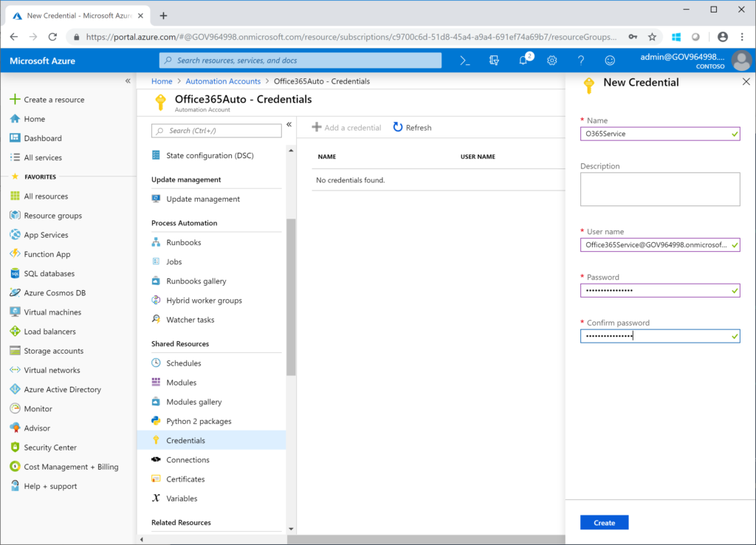Collapse the left navigation sidebar
The width and height of the screenshot is (756, 545).
point(126,83)
